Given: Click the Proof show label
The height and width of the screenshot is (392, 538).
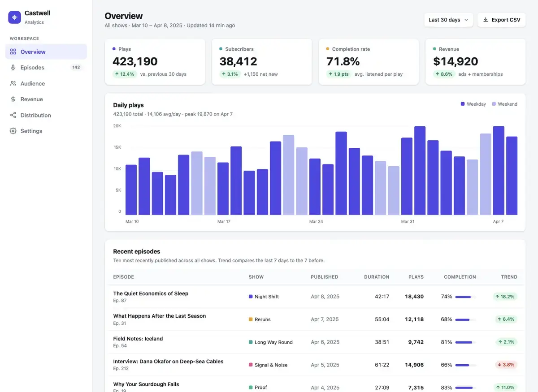Looking at the screenshot, I should tap(261, 388).
